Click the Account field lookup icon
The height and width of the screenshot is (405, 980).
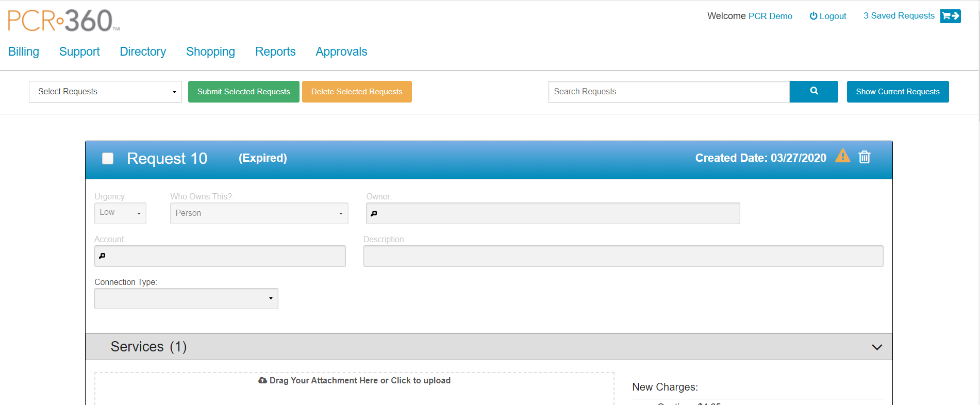click(102, 256)
